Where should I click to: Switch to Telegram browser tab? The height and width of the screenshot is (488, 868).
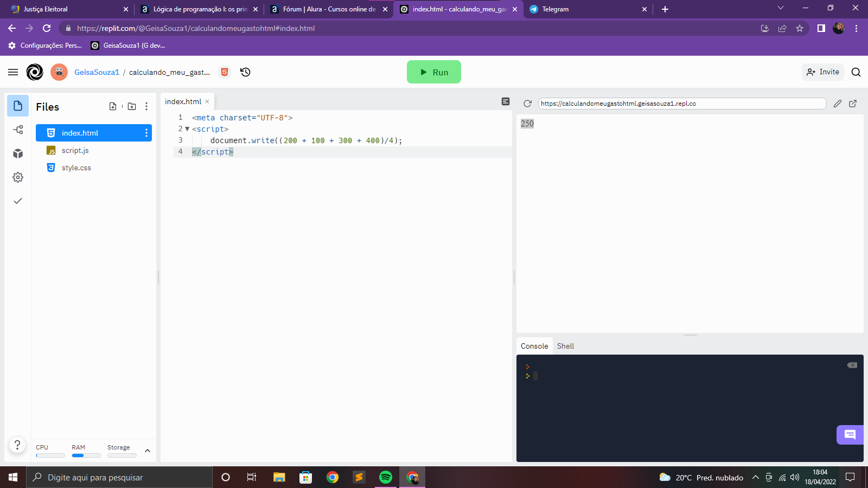click(588, 9)
